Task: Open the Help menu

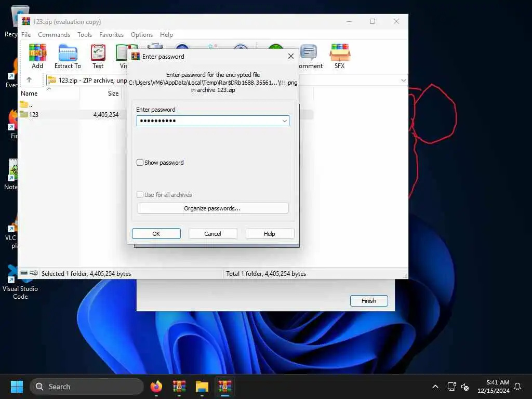Action: [166, 35]
